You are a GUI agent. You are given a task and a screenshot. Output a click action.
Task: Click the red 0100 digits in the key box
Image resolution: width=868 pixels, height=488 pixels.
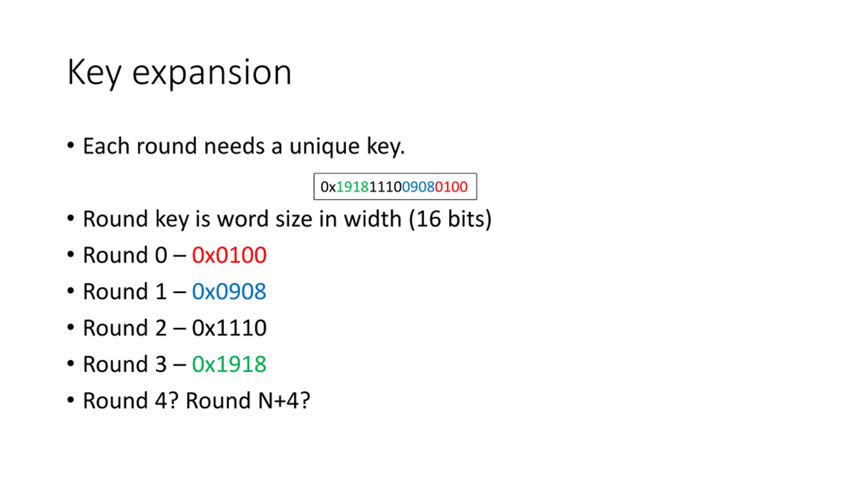pos(451,187)
